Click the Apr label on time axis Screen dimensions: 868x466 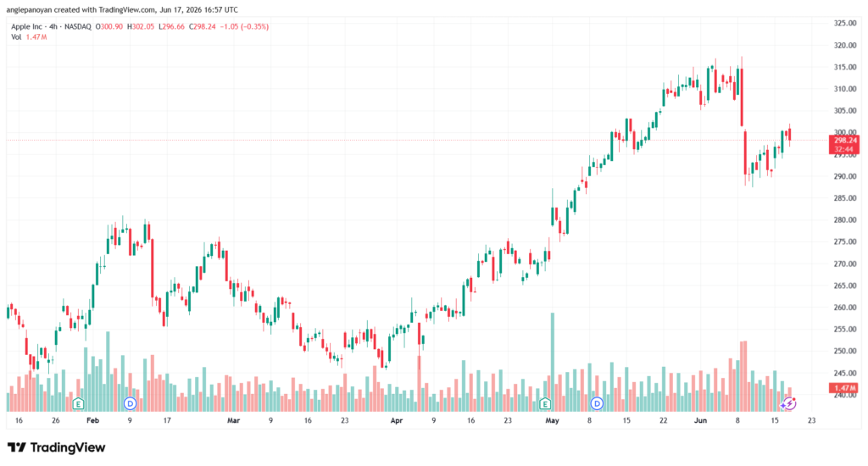point(397,420)
